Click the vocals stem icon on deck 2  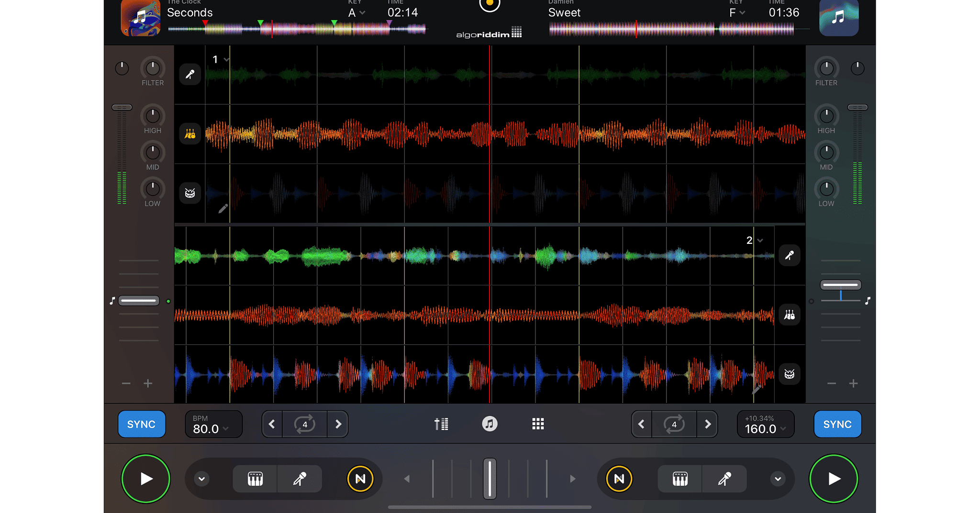(x=790, y=255)
